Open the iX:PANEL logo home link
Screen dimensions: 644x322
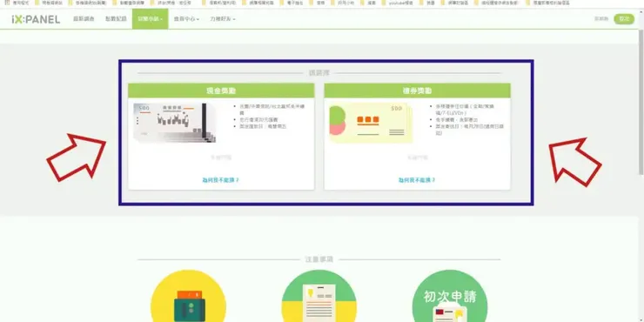click(36, 19)
